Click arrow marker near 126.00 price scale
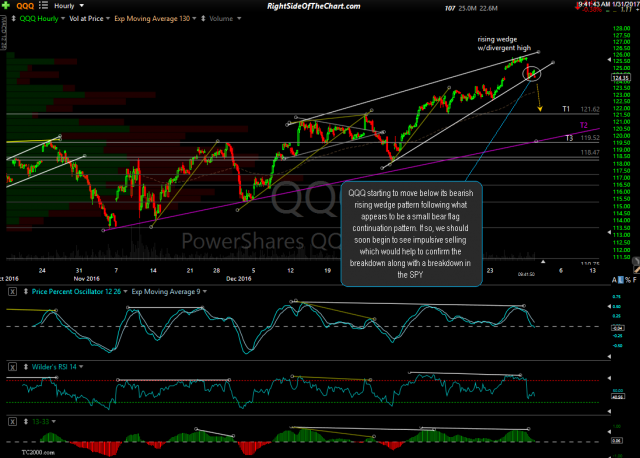This screenshot has width=640, height=458. 609,60
